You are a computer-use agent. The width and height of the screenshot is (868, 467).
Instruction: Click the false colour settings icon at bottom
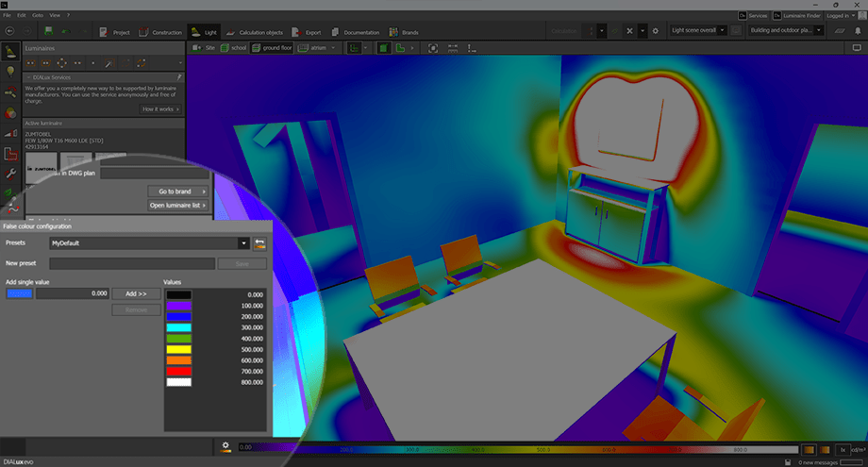tap(225, 446)
